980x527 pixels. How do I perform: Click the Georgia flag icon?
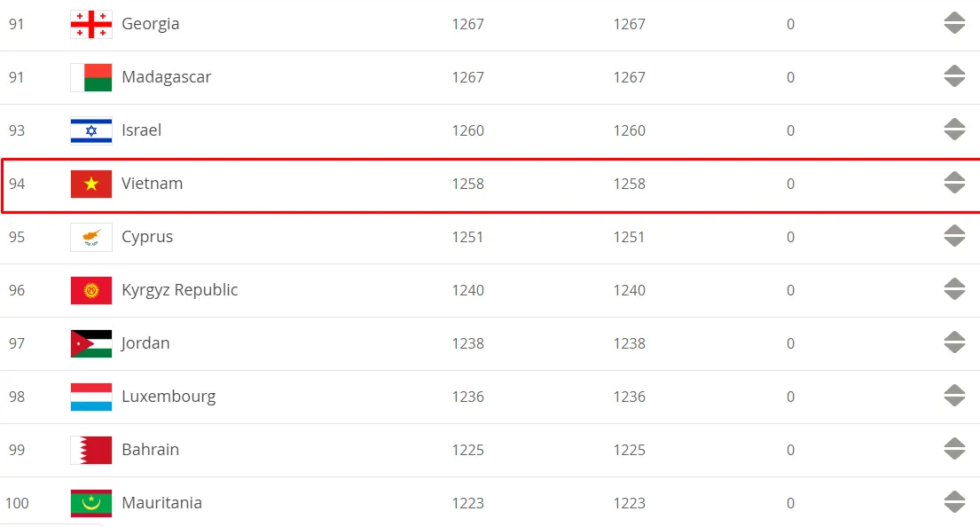(91, 24)
